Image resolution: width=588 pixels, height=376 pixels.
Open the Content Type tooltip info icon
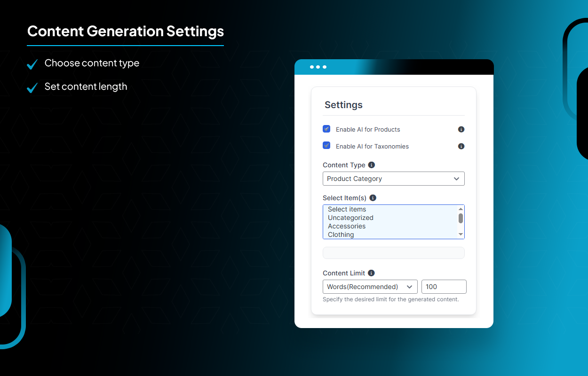[372, 164]
